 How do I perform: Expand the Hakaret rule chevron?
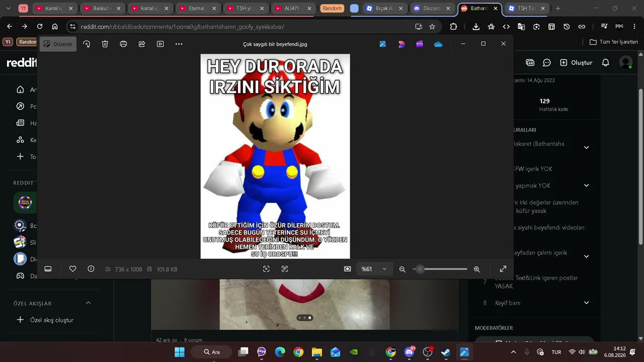pyautogui.click(x=586, y=147)
